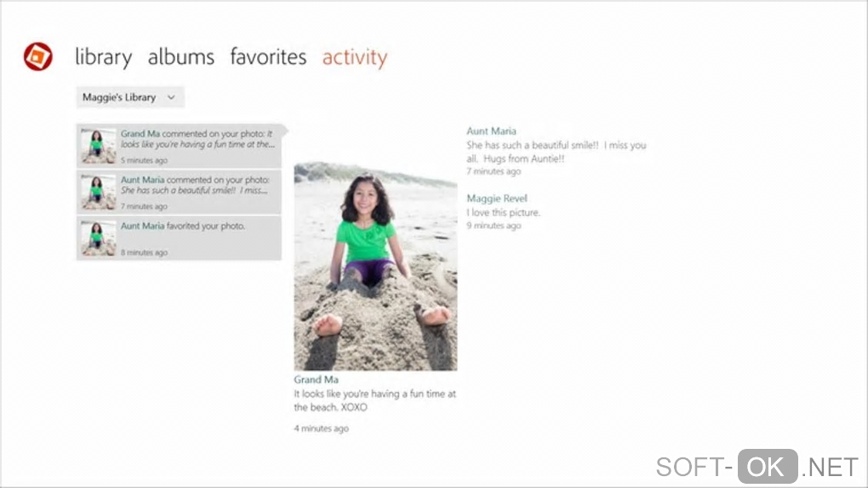Open the Maggie's Library dropdown
This screenshot has height=488, width=868.
click(x=130, y=98)
